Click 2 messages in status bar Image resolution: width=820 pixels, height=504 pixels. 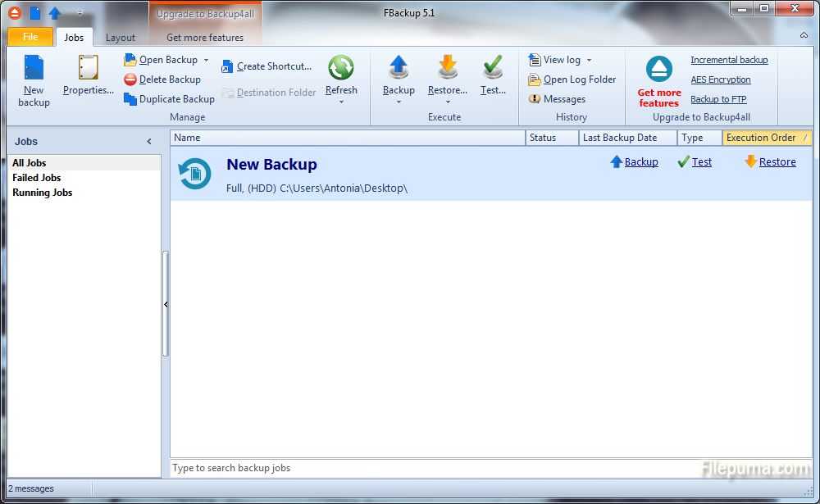31,488
